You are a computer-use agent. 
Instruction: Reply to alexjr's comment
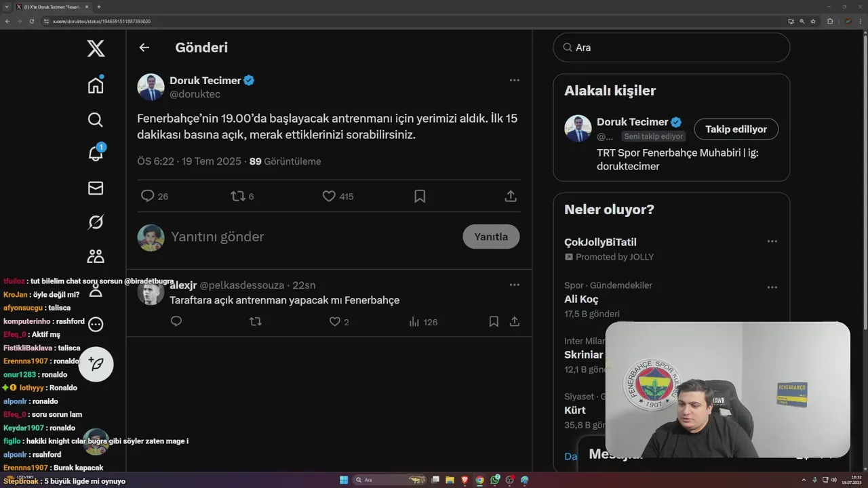176,322
